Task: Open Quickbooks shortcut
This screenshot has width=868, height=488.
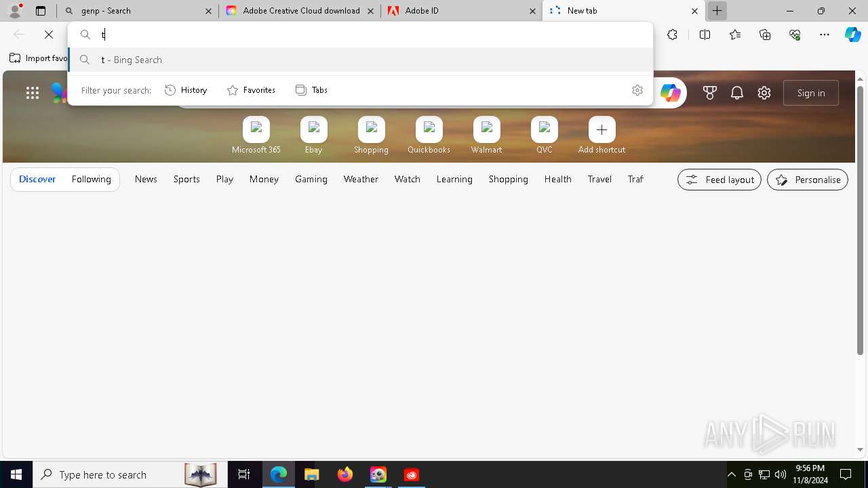Action: [x=429, y=136]
